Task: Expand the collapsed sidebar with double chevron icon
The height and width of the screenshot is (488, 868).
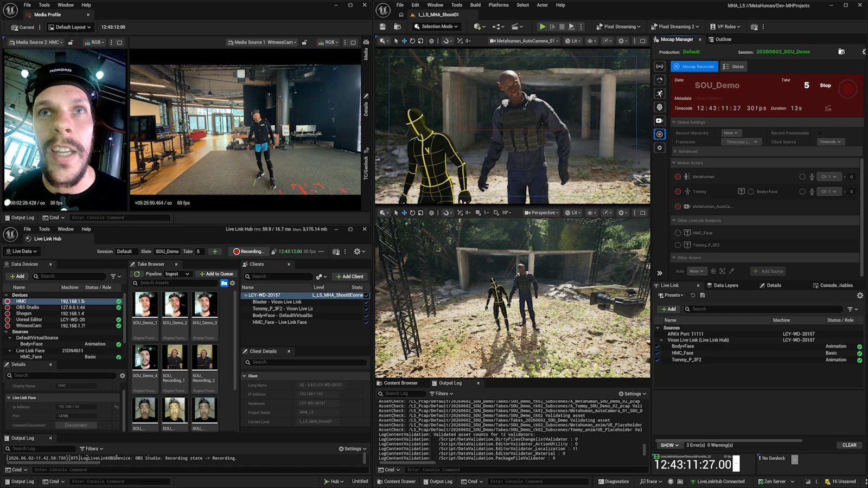Action: pyautogui.click(x=660, y=273)
